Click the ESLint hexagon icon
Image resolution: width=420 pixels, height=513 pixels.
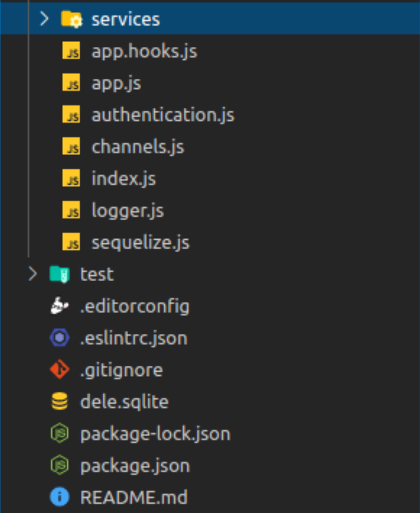pos(59,338)
